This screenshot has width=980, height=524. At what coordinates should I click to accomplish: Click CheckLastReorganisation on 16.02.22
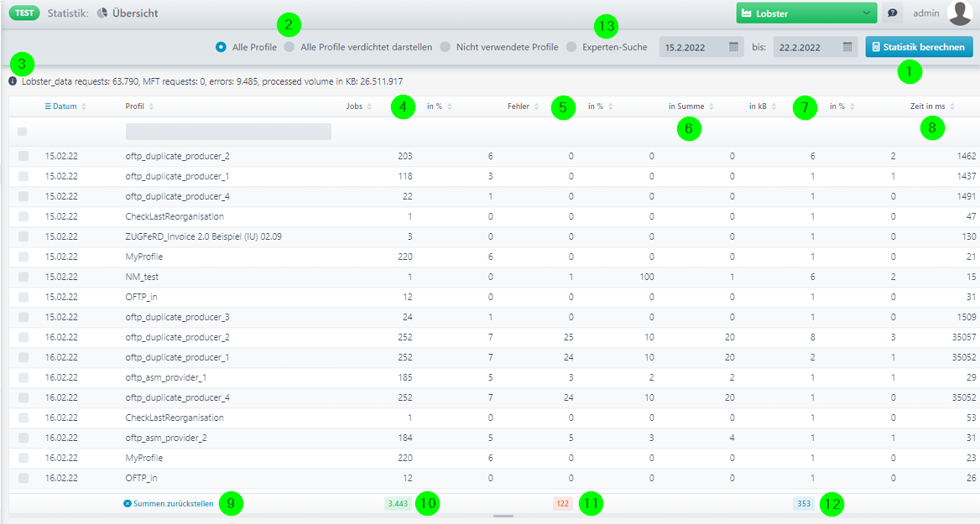tap(175, 418)
